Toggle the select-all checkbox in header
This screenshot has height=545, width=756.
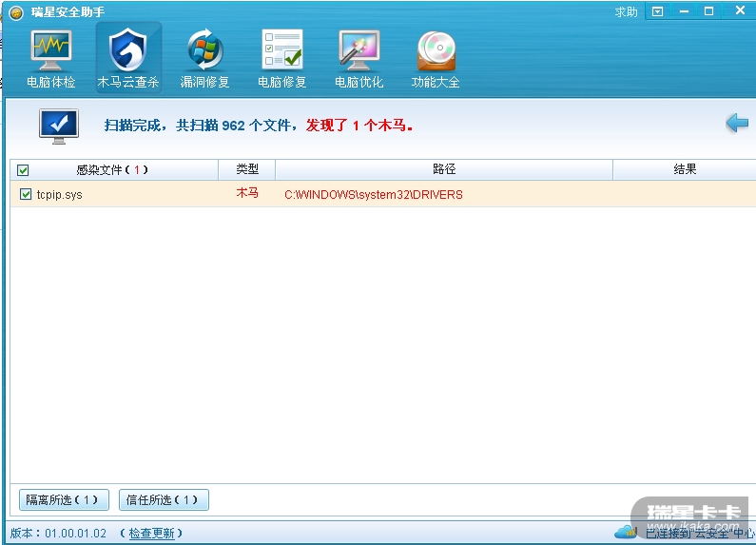[x=23, y=170]
